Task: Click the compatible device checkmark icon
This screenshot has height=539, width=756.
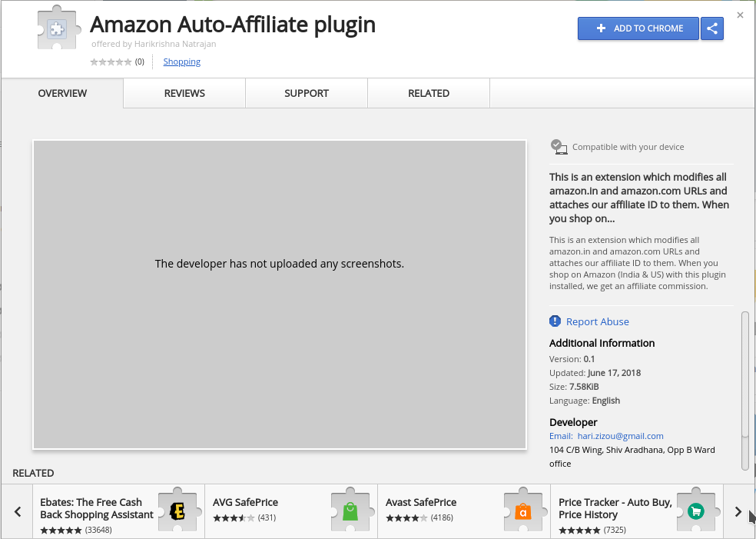Action: [x=559, y=147]
